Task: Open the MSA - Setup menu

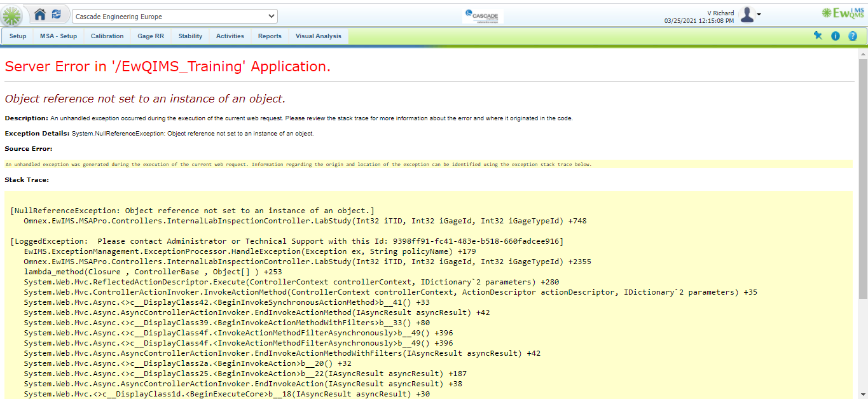Action: coord(59,36)
